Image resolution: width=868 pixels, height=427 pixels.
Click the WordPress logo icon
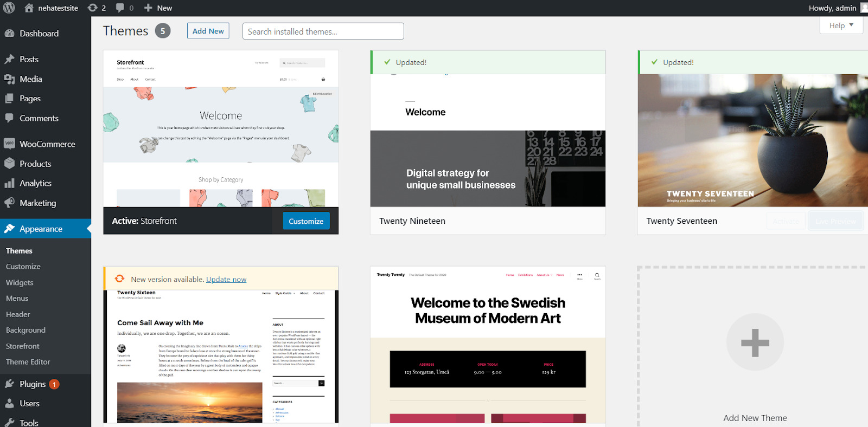click(x=9, y=8)
